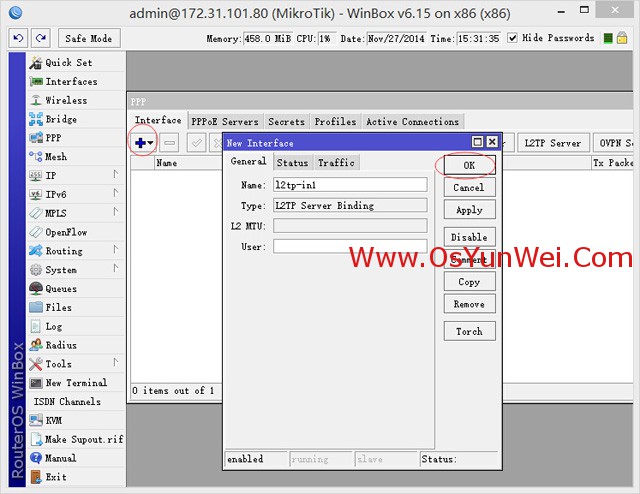Launch New Terminal
Image resolution: width=640 pixels, height=494 pixels.
point(77,383)
